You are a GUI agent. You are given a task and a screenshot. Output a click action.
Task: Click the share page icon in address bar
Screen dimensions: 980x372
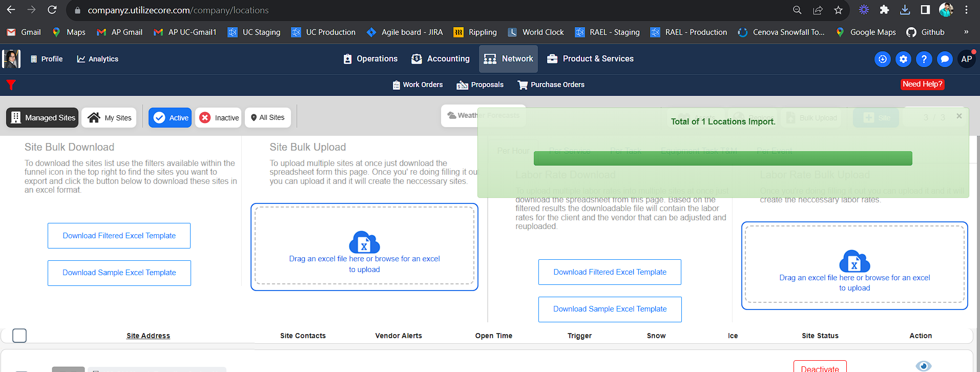point(818,10)
